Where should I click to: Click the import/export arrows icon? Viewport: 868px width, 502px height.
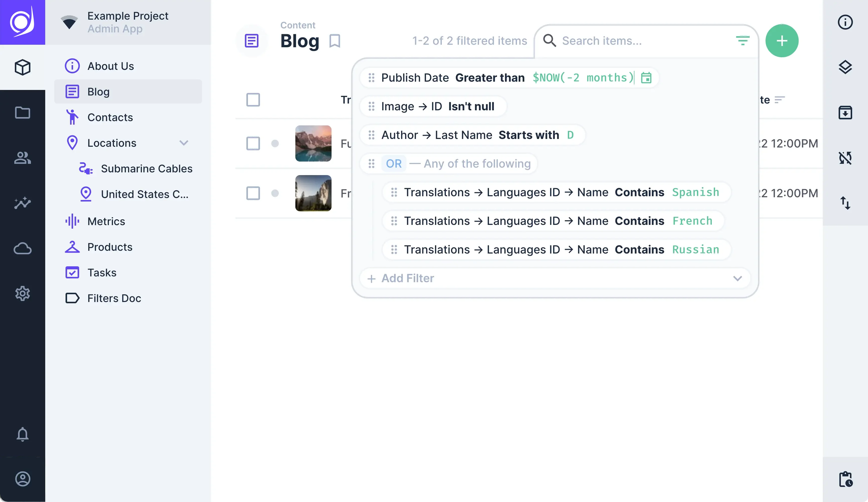845,203
